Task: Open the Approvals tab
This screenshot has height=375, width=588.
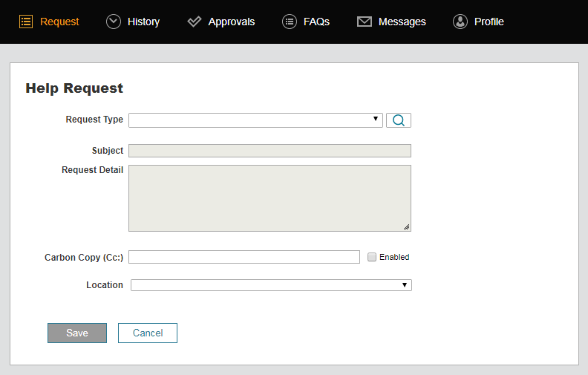Action: (231, 22)
